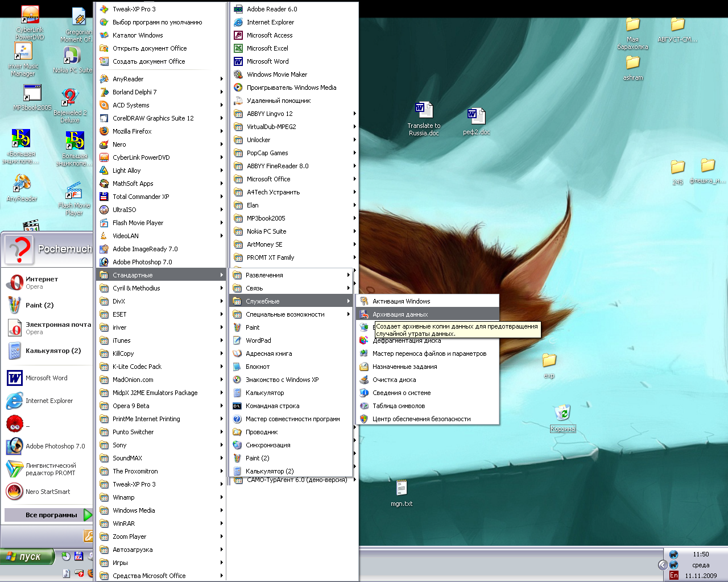Image resolution: width=728 pixels, height=582 pixels.
Task: Open Командная строка entry
Action: click(x=291, y=406)
